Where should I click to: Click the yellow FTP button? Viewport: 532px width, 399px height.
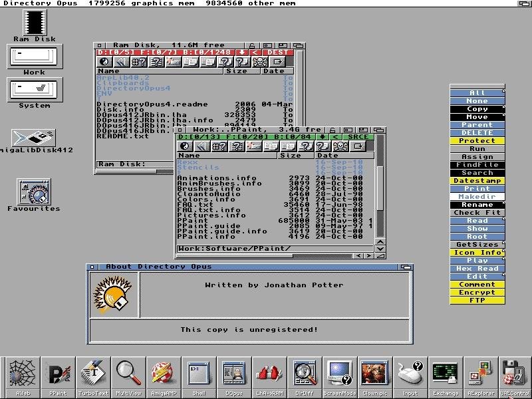pyautogui.click(x=477, y=301)
